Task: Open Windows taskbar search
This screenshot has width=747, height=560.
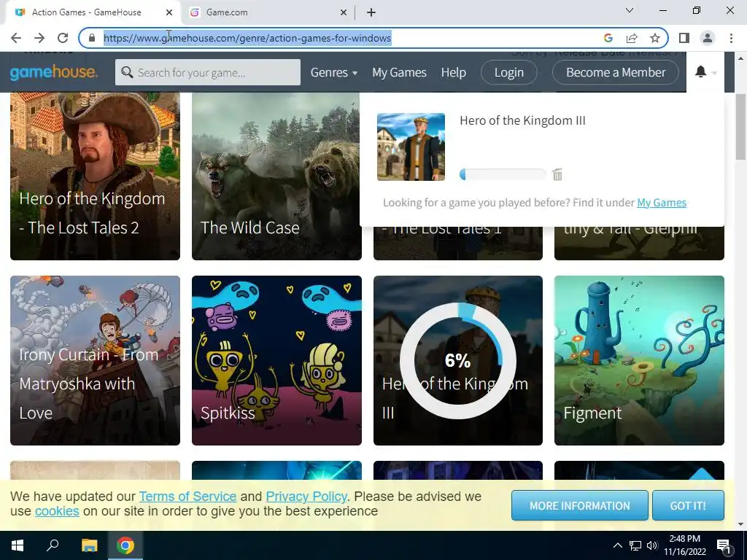Action: click(53, 545)
